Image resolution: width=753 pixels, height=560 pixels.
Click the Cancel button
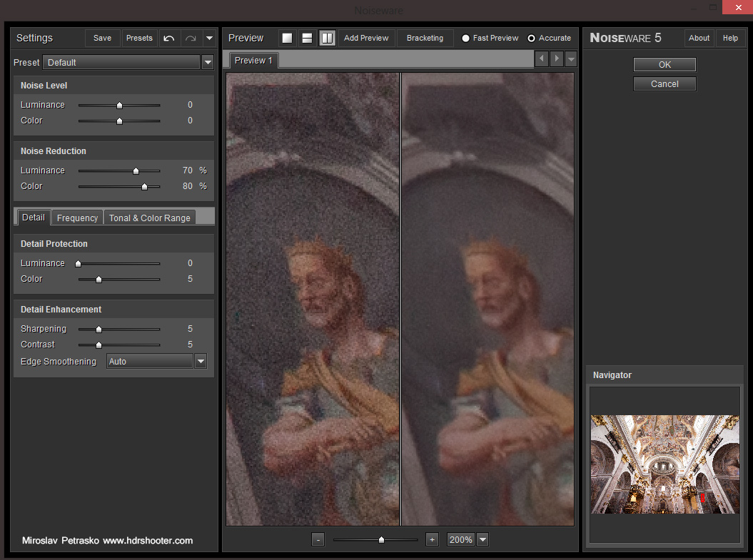coord(664,84)
